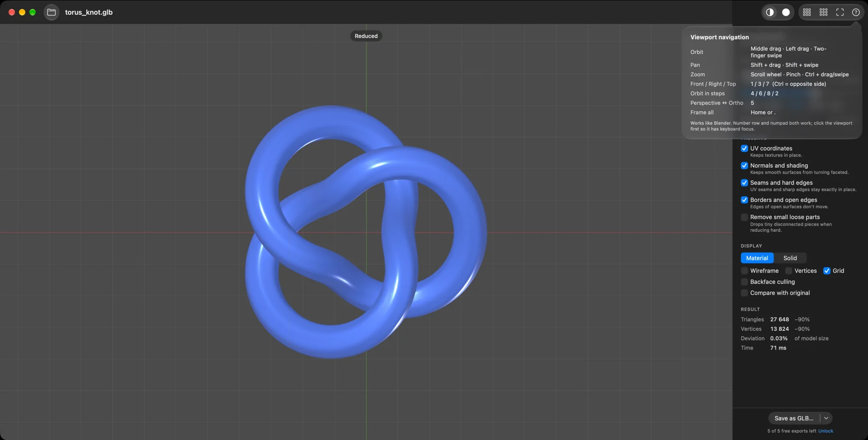Open the Unlock link
Screen dimensions: 868x440
(825, 431)
